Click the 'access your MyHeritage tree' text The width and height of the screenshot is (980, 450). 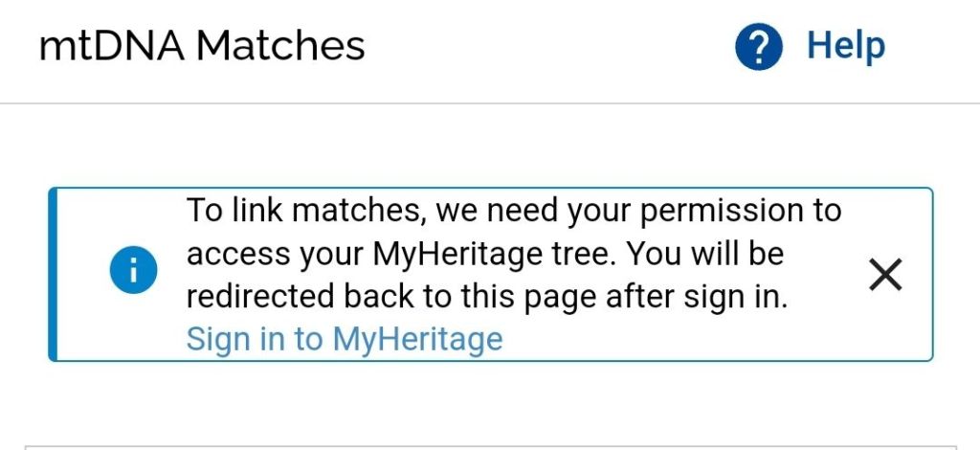tap(402, 255)
